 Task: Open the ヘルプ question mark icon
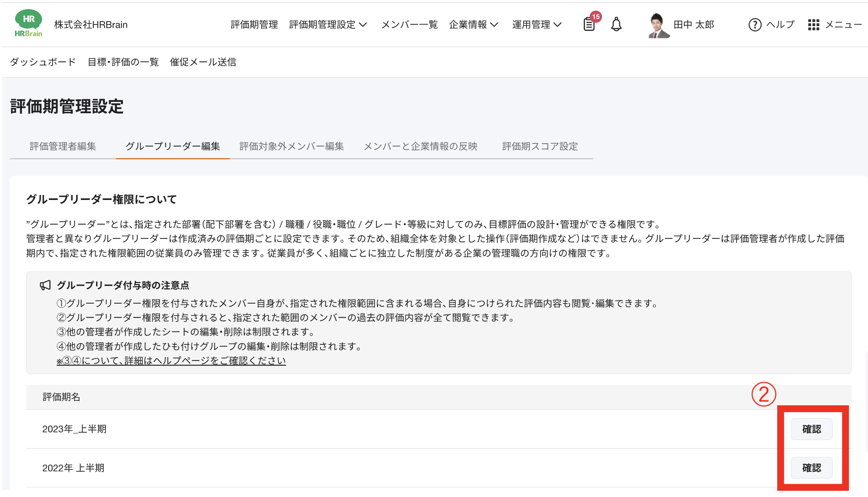[x=754, y=24]
